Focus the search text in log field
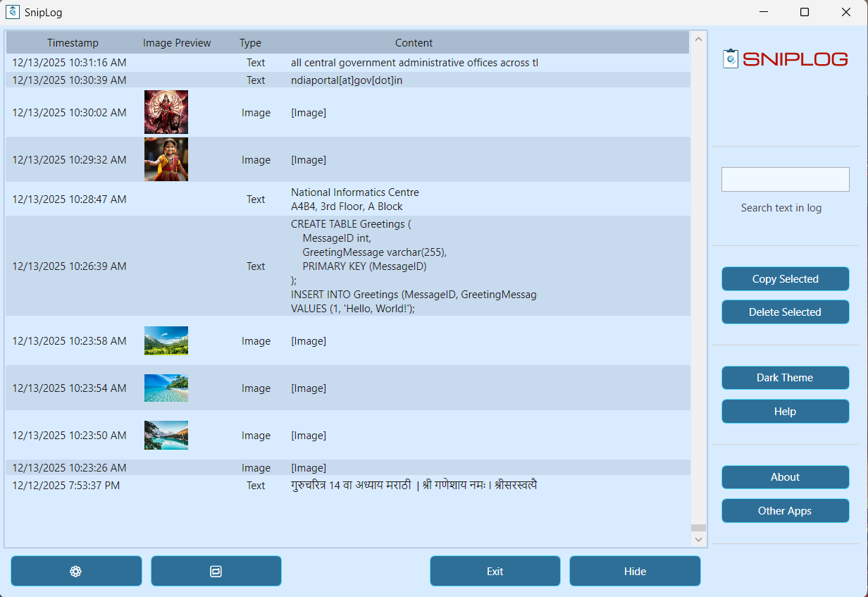Image resolution: width=868 pixels, height=597 pixels. [786, 179]
